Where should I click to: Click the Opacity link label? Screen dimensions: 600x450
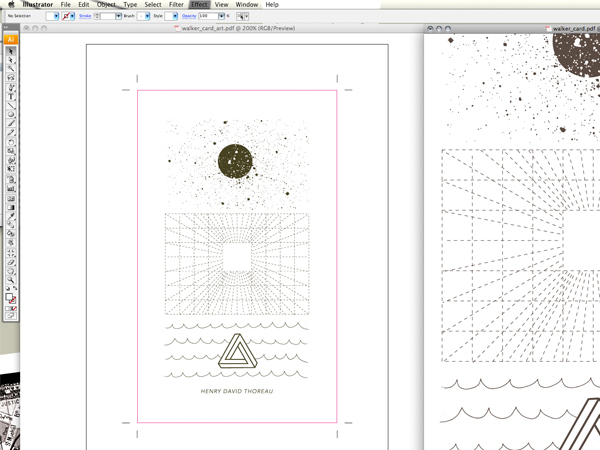click(189, 16)
